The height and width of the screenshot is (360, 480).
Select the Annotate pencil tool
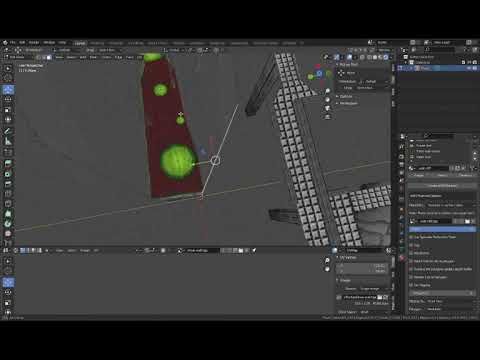point(8,131)
